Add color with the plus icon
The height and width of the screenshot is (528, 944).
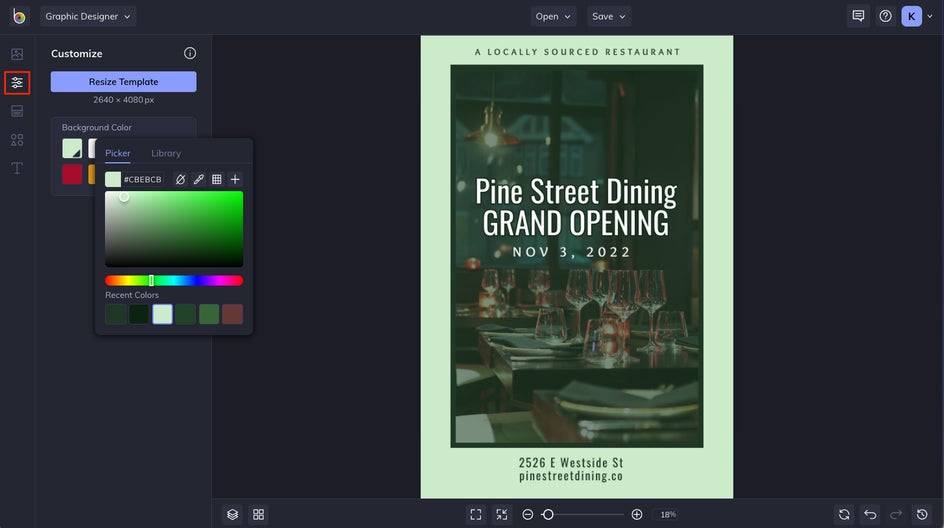235,179
